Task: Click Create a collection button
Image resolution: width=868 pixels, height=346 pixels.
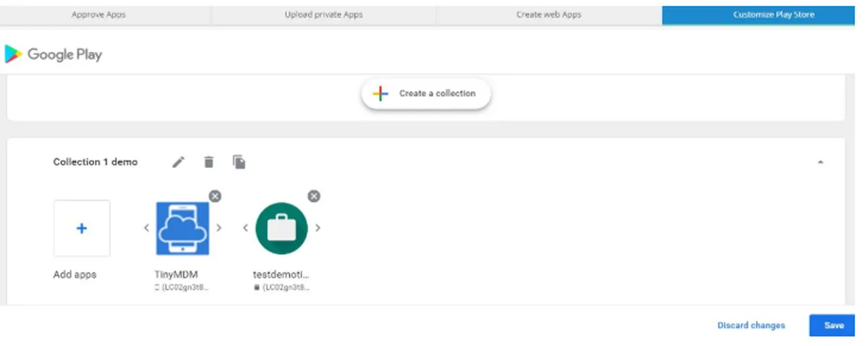Action: coord(426,93)
